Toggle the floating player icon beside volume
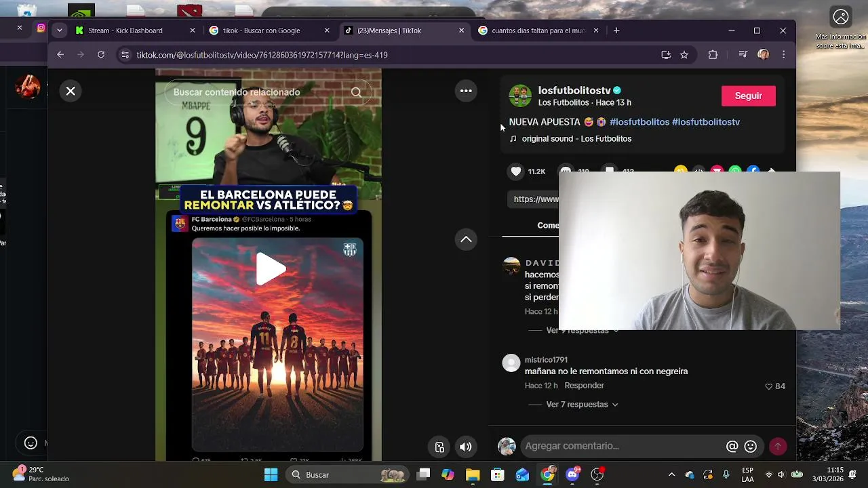 pos(439,447)
